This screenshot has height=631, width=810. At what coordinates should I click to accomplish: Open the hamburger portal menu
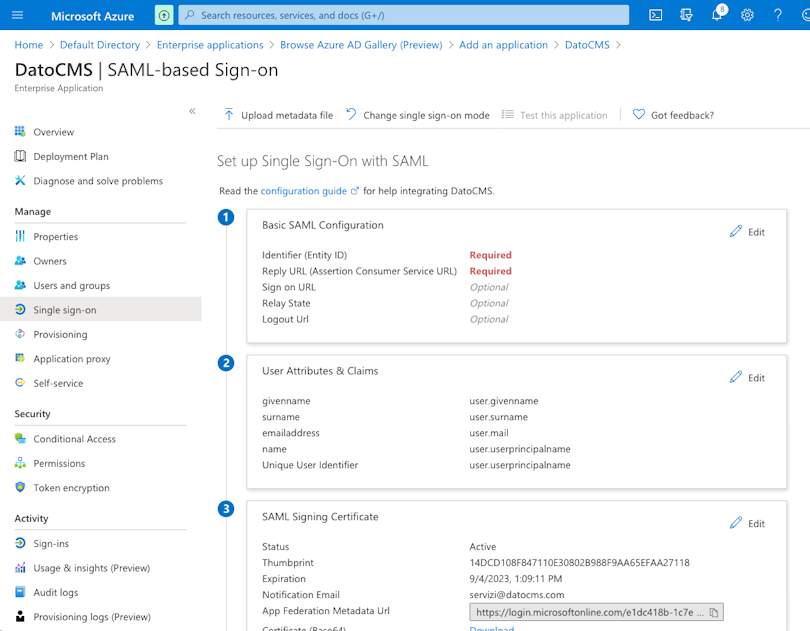click(18, 15)
